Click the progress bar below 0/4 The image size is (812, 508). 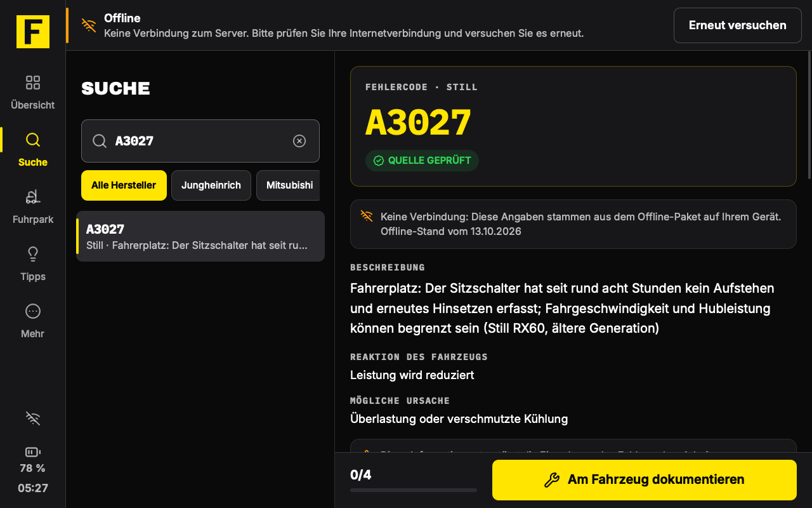tap(414, 490)
